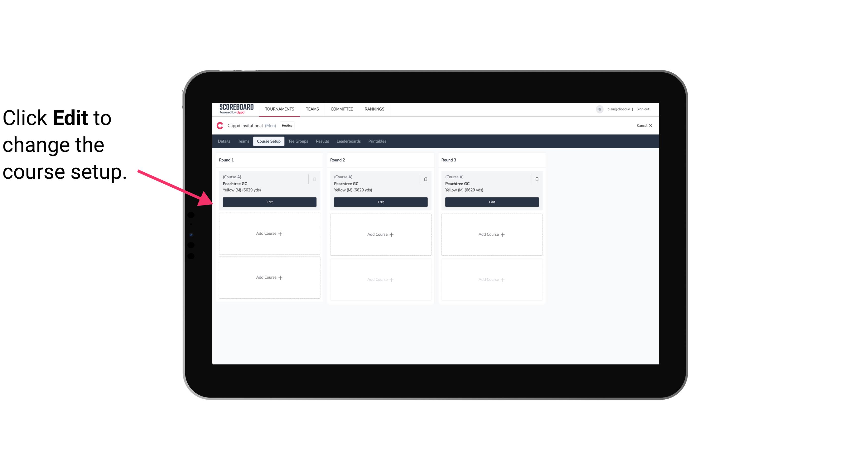Screen dimensions: 868x467
Task: Open the Leaderboards tab
Action: pos(348,141)
